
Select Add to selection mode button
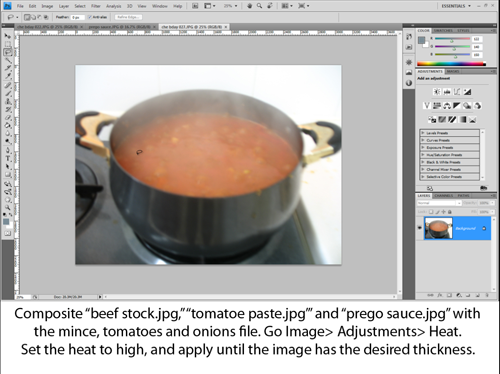33,17
